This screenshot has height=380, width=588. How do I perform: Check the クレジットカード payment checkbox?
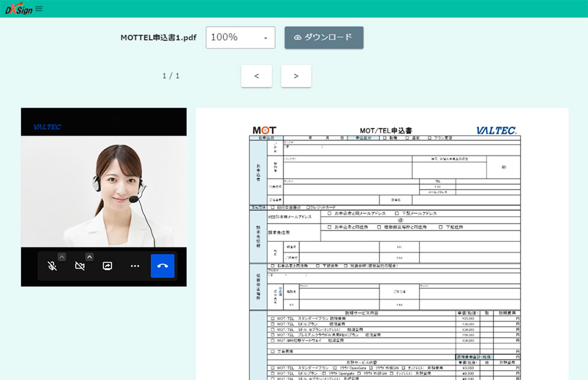point(308,207)
